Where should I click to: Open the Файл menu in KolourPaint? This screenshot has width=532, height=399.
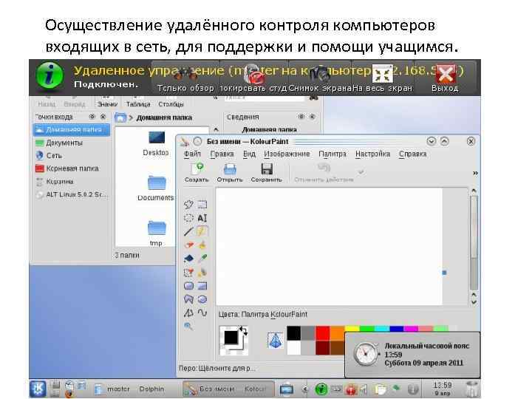tap(192, 154)
